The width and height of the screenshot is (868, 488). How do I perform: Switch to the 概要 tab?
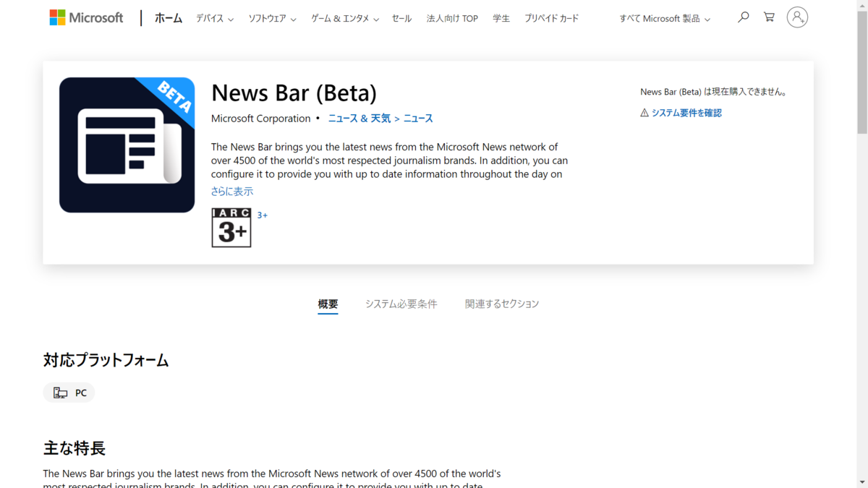coord(328,304)
